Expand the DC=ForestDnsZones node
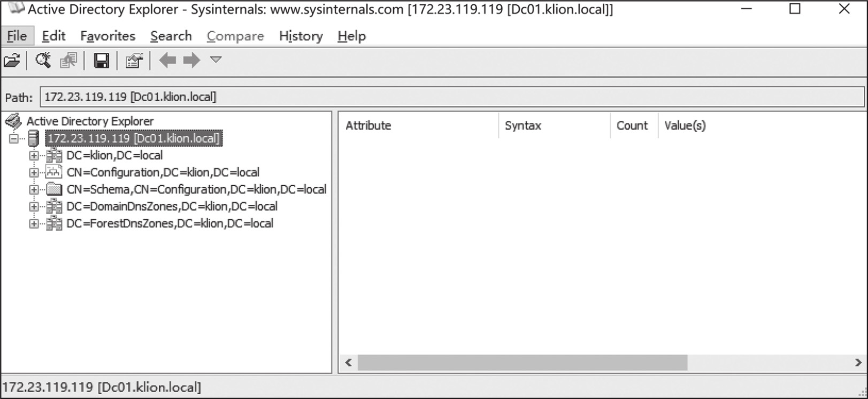Screen dimensions: 868x399 click(x=34, y=224)
